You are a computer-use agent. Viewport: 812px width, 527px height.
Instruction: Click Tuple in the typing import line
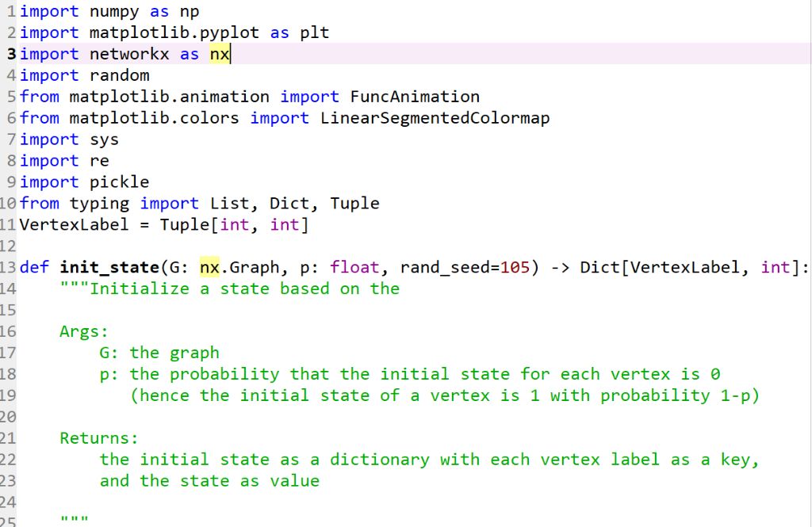[354, 204]
